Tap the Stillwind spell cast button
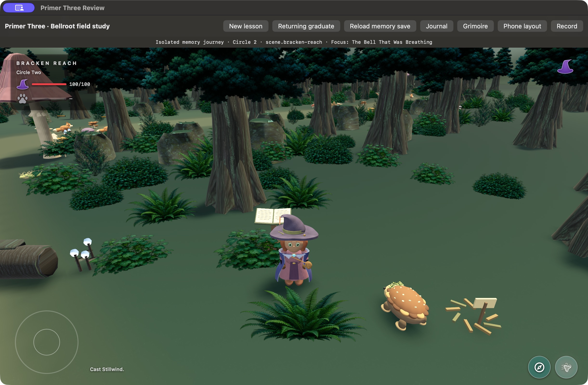Image resolution: width=588 pixels, height=385 pixels. [x=566, y=367]
